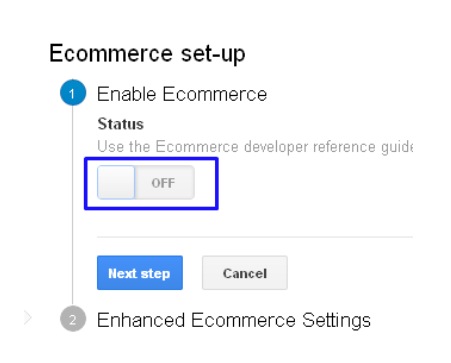Toggle the Ecommerce status switch on
This screenshot has width=451, height=363.
click(x=146, y=183)
